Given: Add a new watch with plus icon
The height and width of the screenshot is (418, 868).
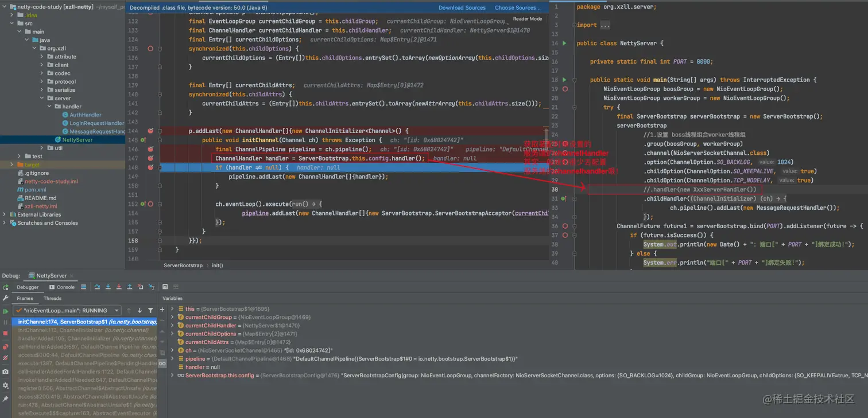Looking at the screenshot, I should (162, 310).
